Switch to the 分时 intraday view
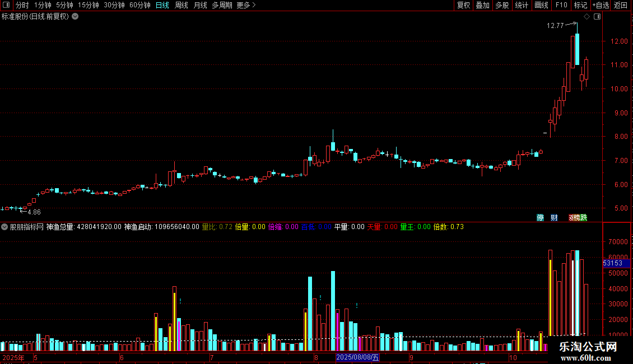 [22, 5]
